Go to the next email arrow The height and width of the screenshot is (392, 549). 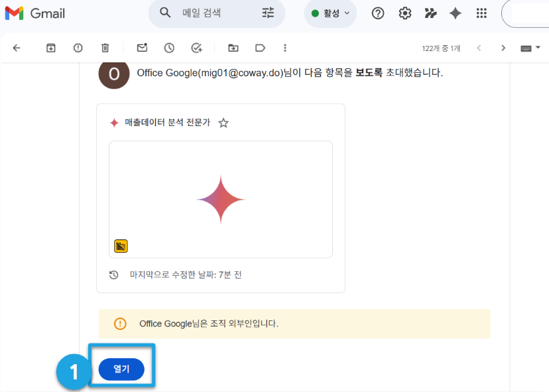[x=503, y=48]
